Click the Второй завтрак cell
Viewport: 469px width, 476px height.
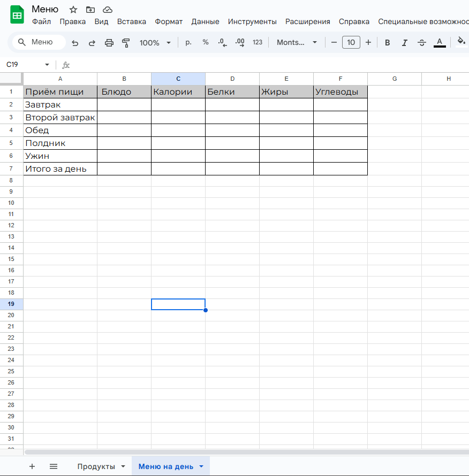[60, 118]
